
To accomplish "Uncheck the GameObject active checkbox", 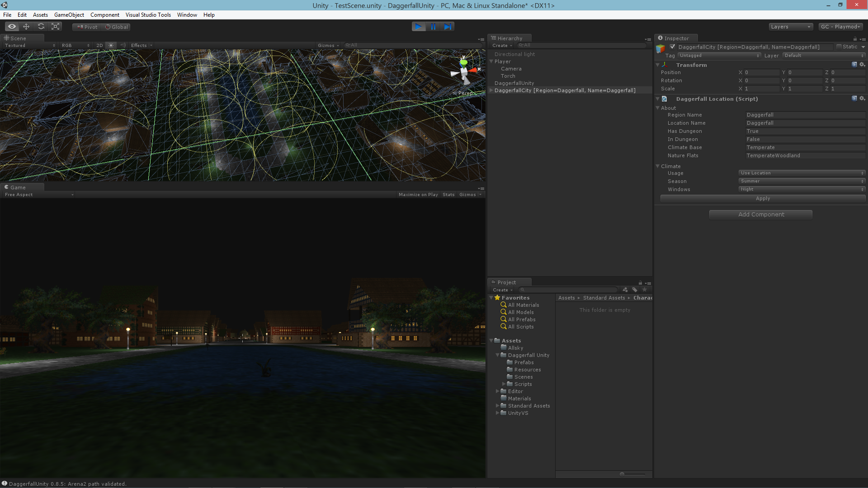I will 672,47.
